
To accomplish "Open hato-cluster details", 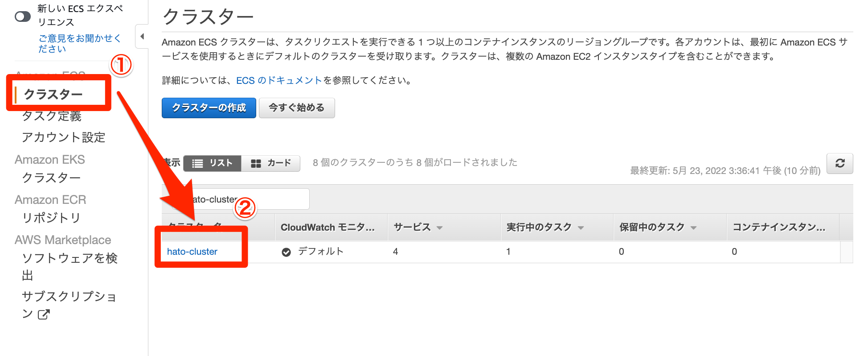I will pos(191,251).
